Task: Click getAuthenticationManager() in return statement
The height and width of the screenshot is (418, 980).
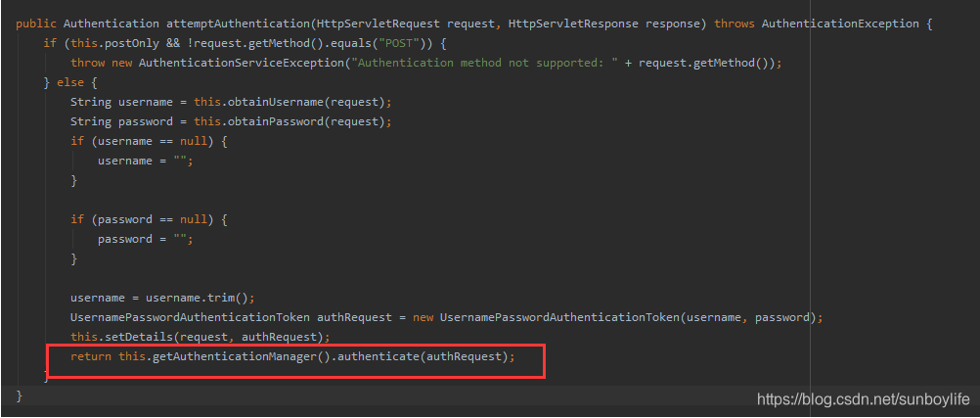Action: pyautogui.click(x=242, y=356)
